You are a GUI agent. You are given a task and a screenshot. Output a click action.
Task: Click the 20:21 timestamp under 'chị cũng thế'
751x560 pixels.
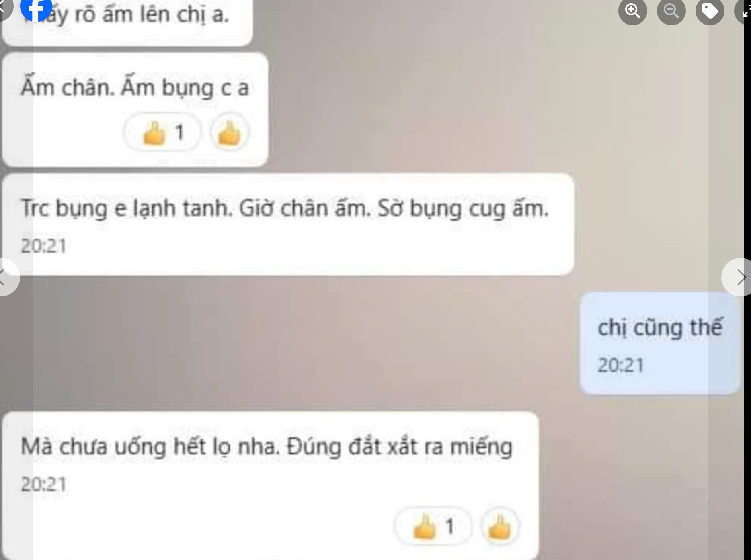click(621, 365)
